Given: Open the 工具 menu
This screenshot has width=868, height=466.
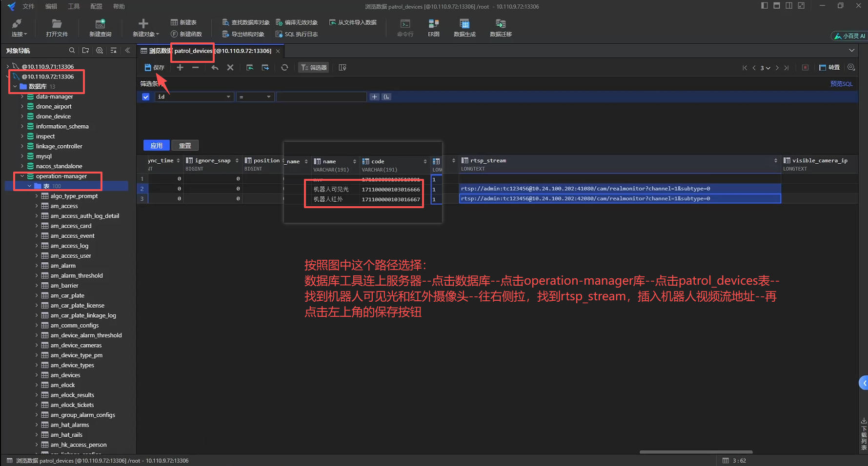Looking at the screenshot, I should pos(74,6).
